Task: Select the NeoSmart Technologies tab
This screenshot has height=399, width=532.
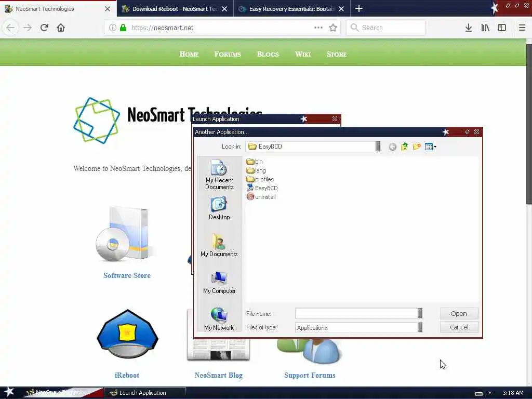Action: point(58,8)
